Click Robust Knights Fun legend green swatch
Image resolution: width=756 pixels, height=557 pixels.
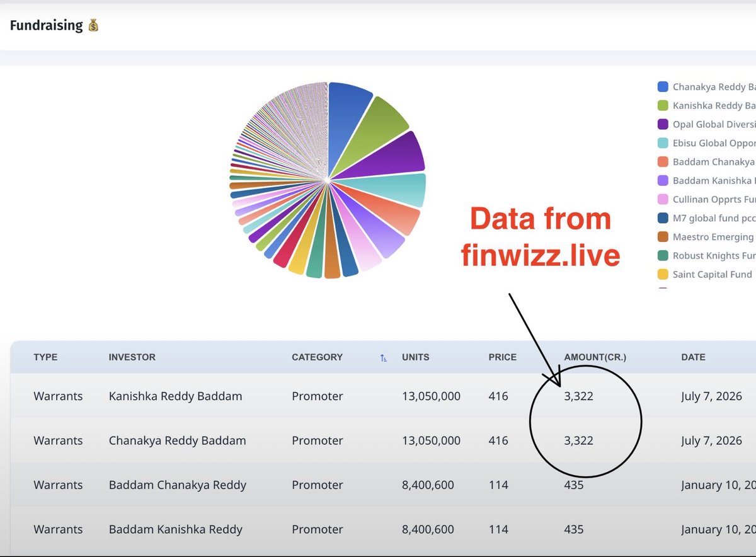(663, 256)
